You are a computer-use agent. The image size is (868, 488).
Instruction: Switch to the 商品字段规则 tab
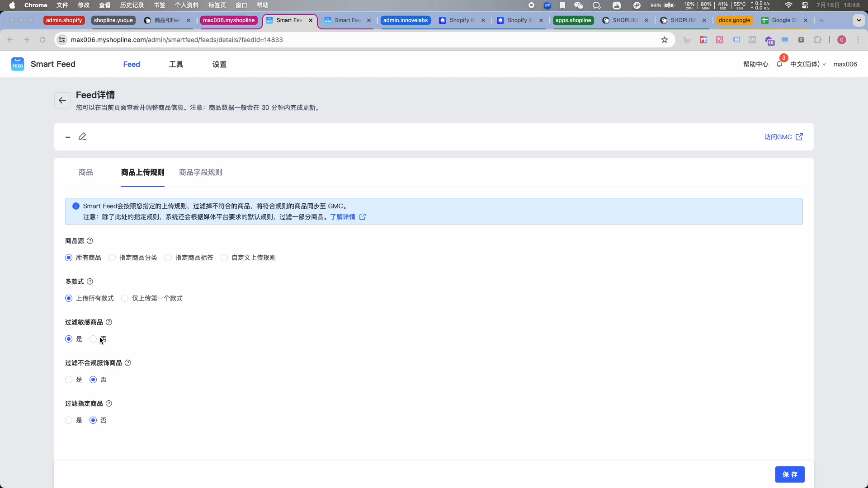click(x=201, y=172)
